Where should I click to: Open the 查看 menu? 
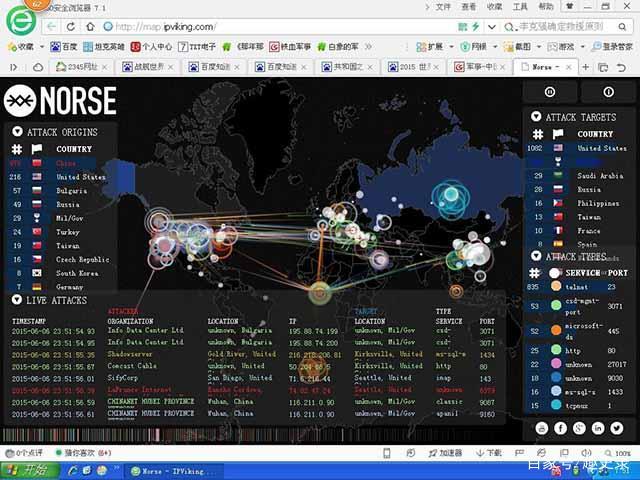pos(469,7)
